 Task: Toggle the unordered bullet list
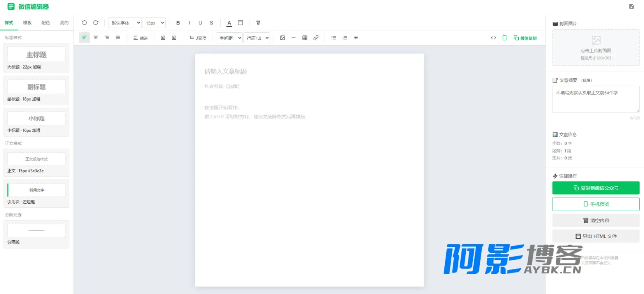[333, 38]
